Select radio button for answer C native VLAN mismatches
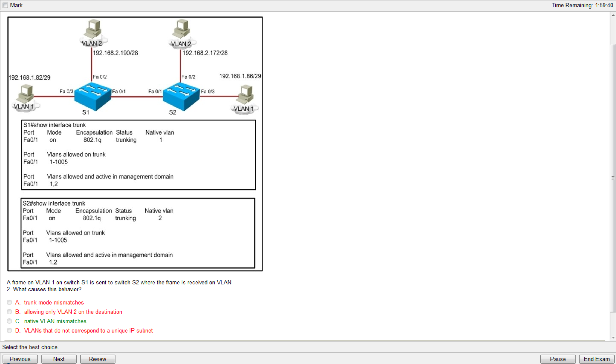The image size is (616, 364). coord(10,321)
